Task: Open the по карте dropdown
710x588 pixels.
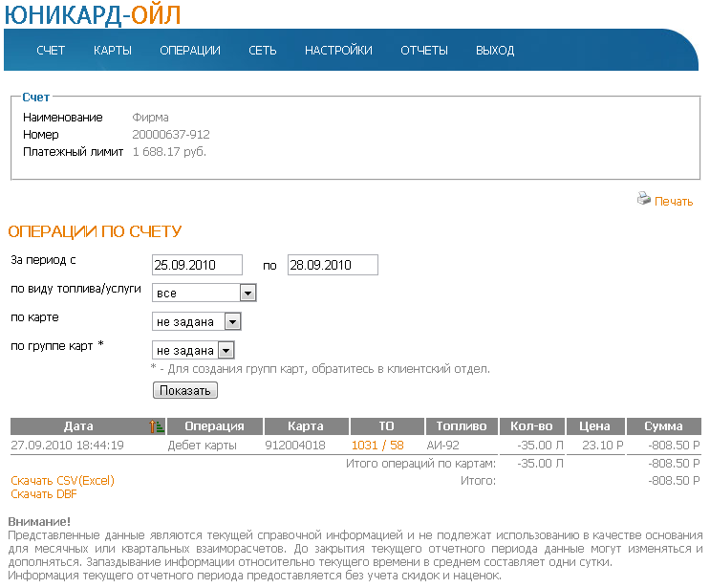Action: tap(197, 321)
